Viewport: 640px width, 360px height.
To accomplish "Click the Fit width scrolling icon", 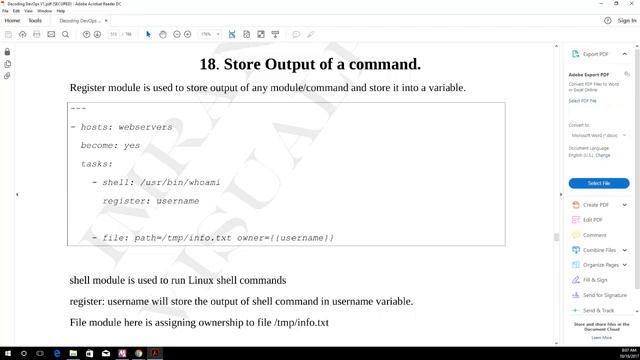I will [232, 35].
